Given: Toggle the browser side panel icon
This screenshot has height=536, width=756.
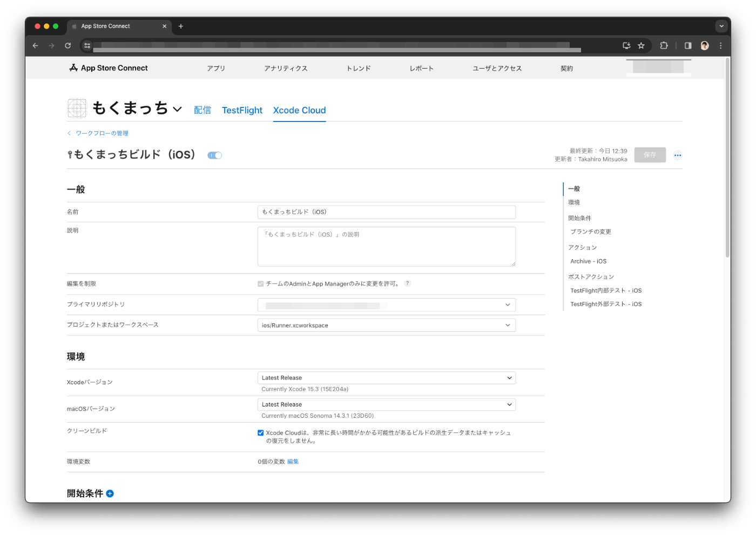Looking at the screenshot, I should 688,46.
